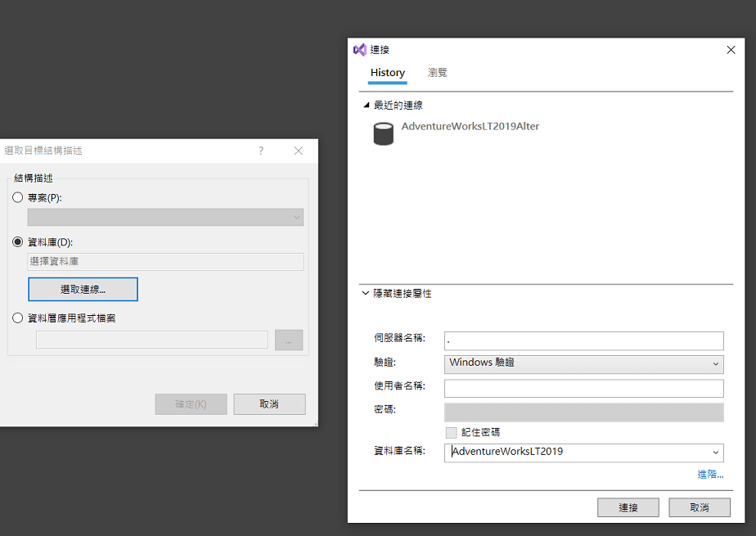
Task: Click the AdventureWorksLT2019Alter database icon
Action: click(383, 133)
